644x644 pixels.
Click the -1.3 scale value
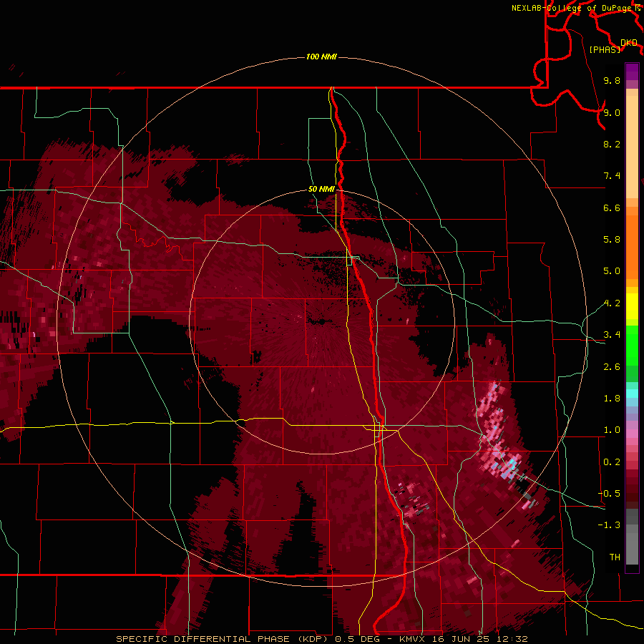tap(609, 525)
